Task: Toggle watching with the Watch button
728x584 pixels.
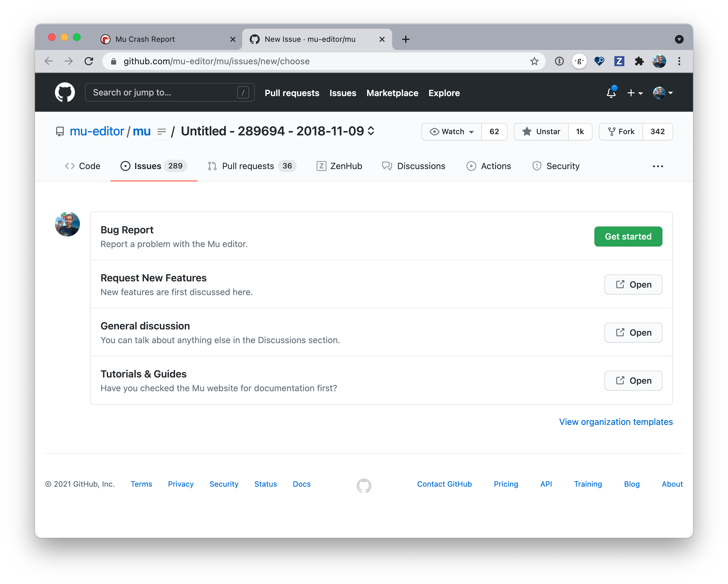Action: pyautogui.click(x=451, y=132)
